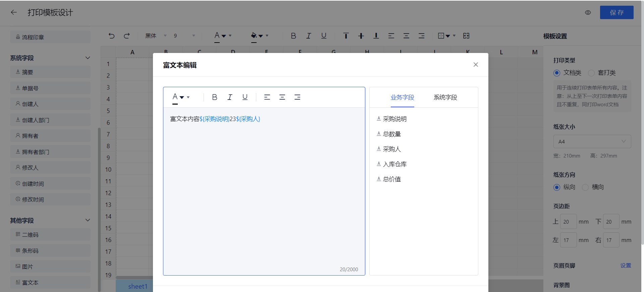
Task: Toggle bold in main spreadsheet toolbar
Action: [293, 36]
